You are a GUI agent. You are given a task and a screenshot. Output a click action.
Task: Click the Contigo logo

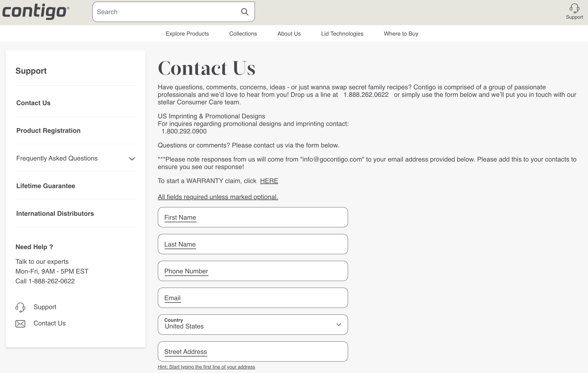click(x=36, y=11)
